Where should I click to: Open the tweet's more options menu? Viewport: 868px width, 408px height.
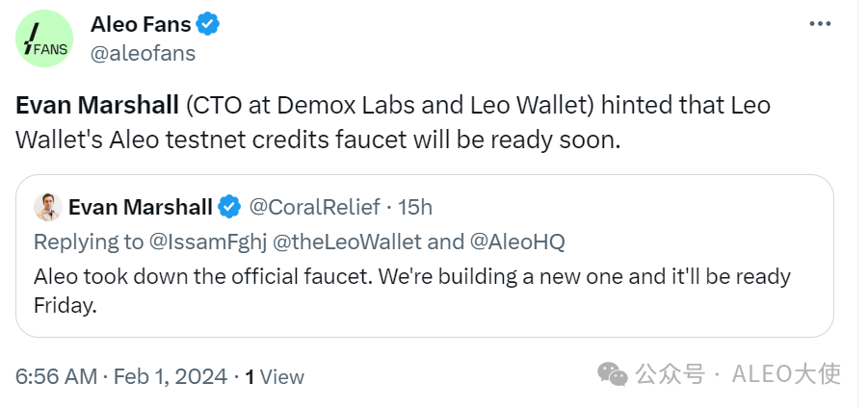click(820, 24)
